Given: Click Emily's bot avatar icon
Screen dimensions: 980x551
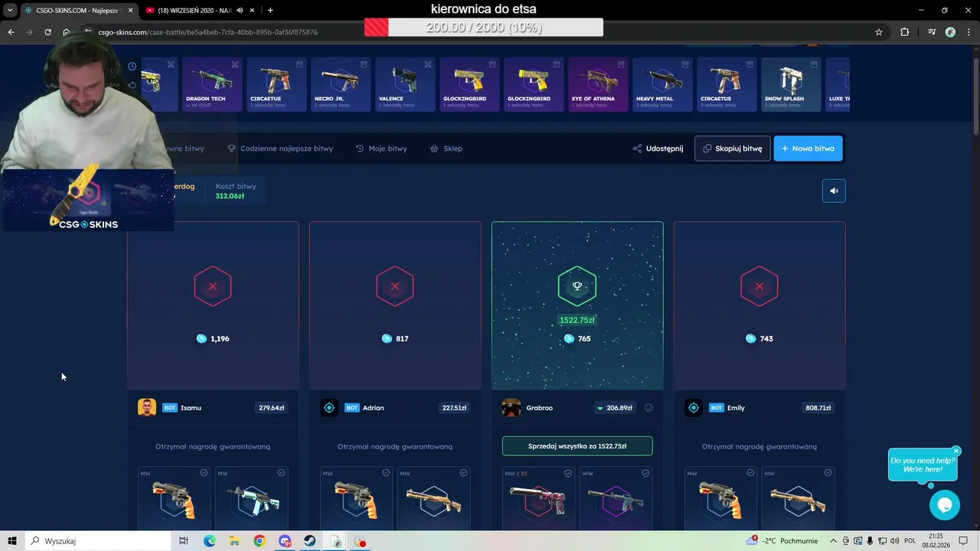Looking at the screenshot, I should [x=694, y=408].
